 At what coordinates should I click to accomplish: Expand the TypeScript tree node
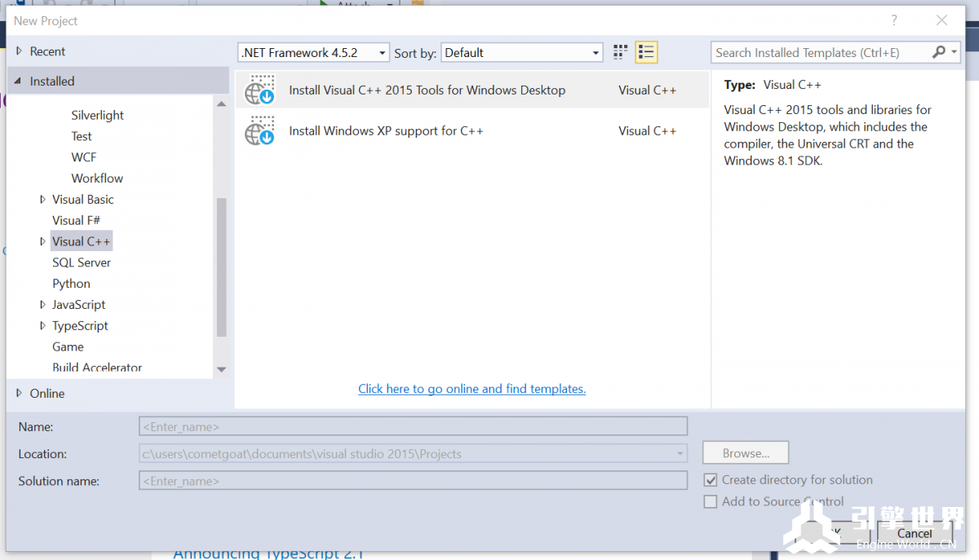point(42,325)
